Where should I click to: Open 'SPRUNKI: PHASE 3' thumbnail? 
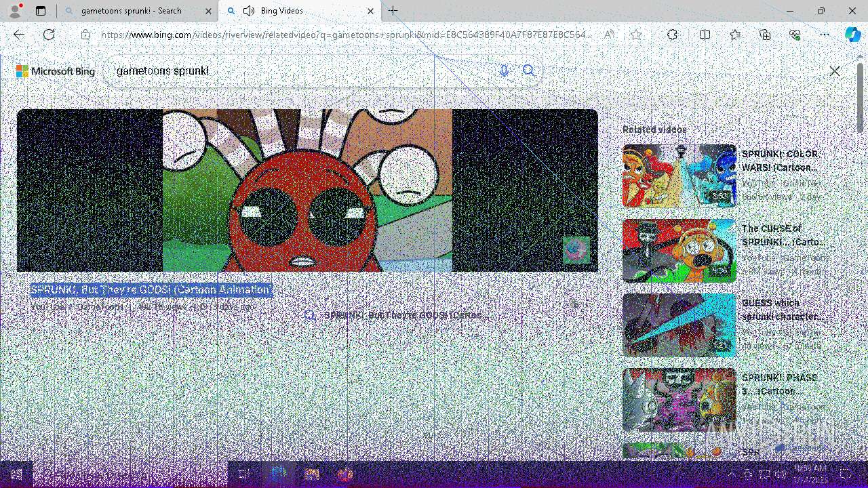pyautogui.click(x=679, y=399)
